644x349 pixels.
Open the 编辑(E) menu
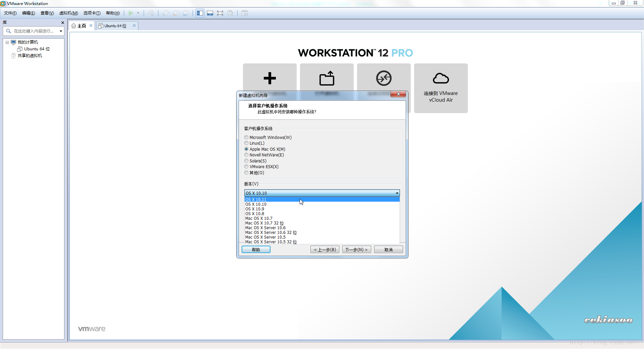(29, 13)
